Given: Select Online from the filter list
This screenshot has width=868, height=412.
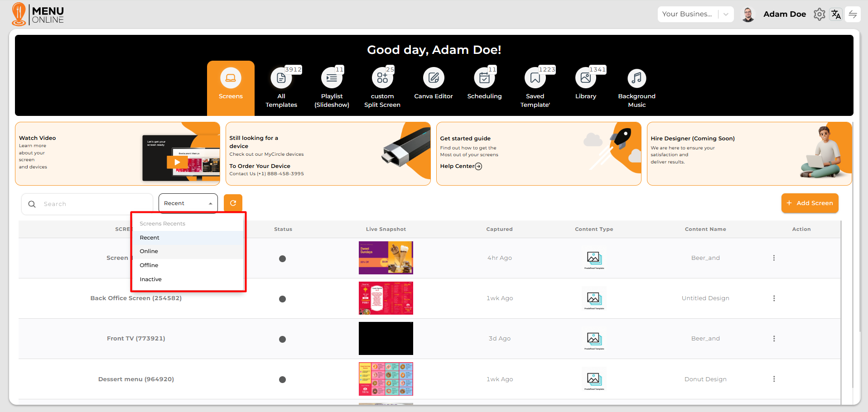Looking at the screenshot, I should [x=149, y=251].
